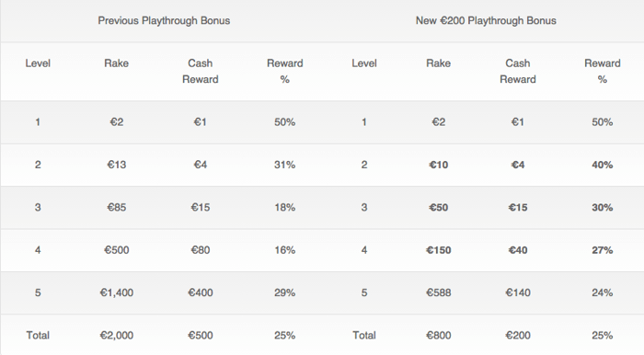Click the bold €150 rake value
644x355 pixels.
(x=438, y=250)
